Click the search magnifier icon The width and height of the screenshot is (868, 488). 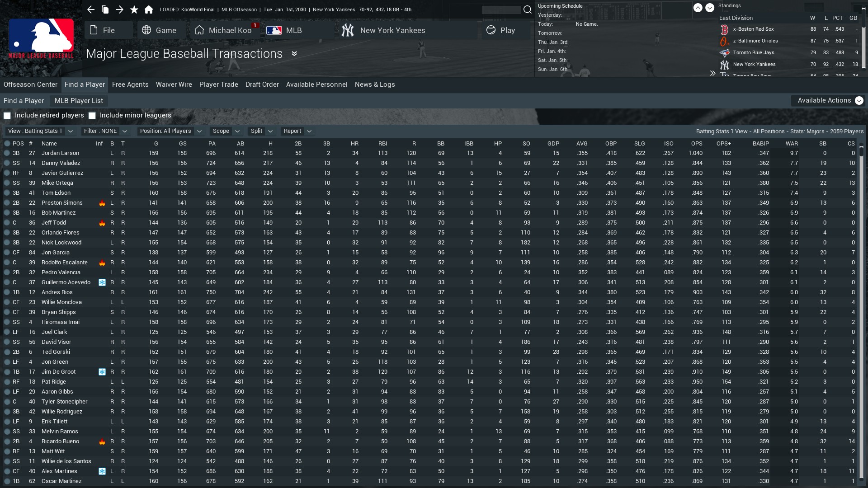point(527,9)
